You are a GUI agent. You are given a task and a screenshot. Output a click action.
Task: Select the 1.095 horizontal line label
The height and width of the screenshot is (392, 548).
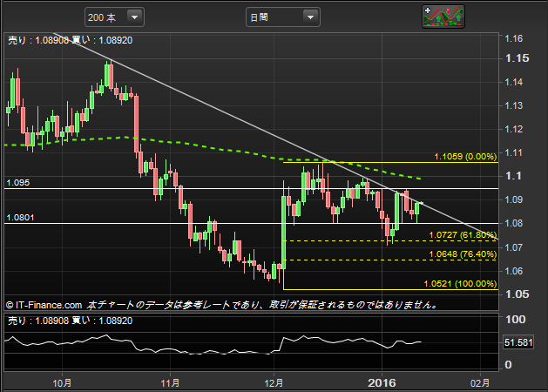18,182
